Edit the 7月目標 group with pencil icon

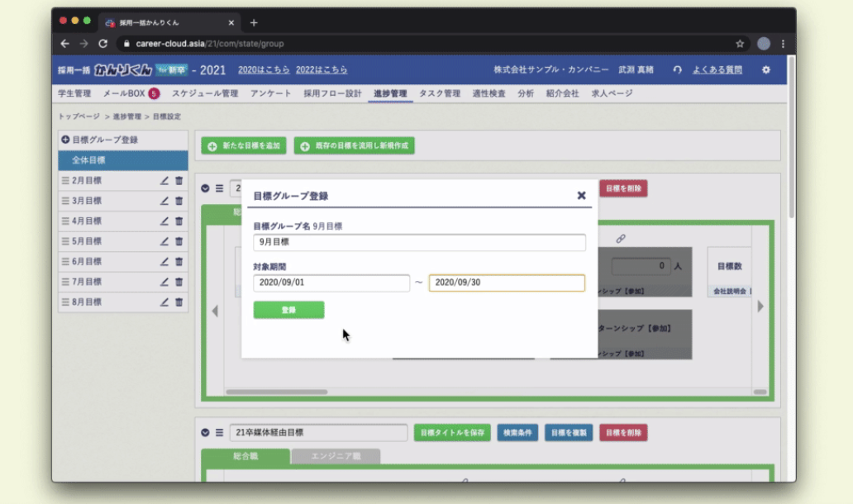pyautogui.click(x=164, y=282)
